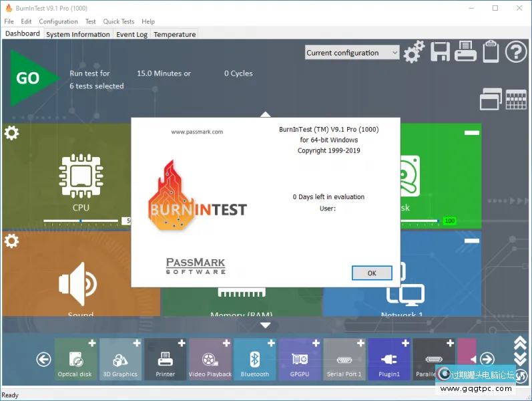Viewport: 532px width, 401px height.
Task: Switch to Temperature tab
Action: (x=175, y=34)
